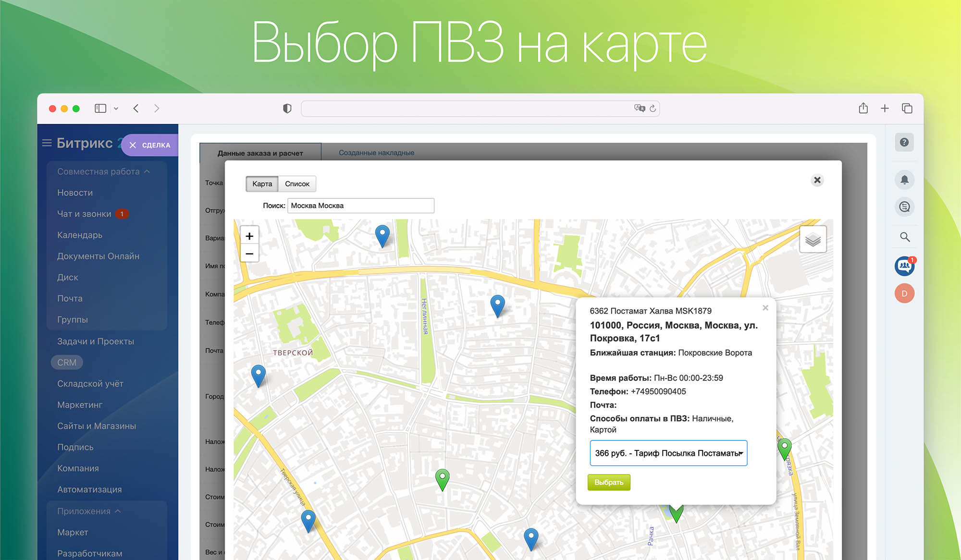The height and width of the screenshot is (560, 961).
Task: Zoom out the map with minus
Action: pyautogui.click(x=249, y=254)
